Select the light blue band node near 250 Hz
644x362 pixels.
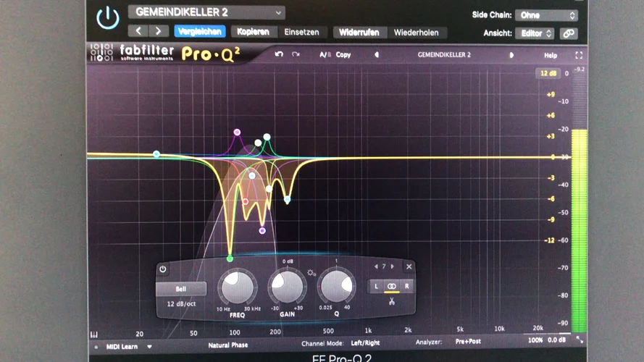(x=287, y=200)
